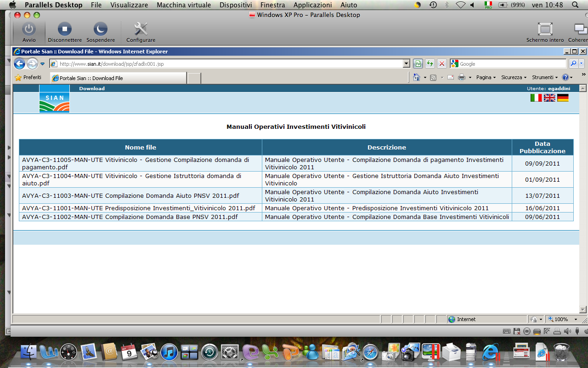The image size is (588, 368).
Task: Click the IE Refresh button
Action: tap(430, 64)
